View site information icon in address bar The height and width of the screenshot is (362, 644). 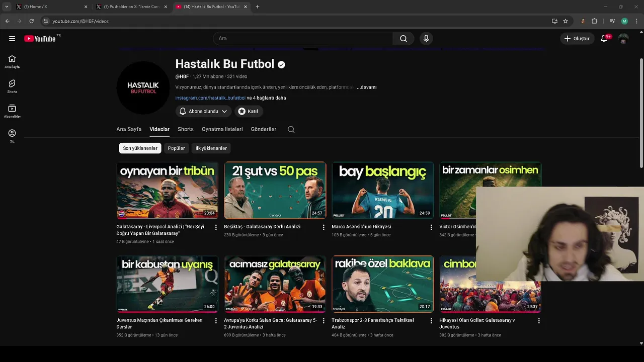[46, 21]
